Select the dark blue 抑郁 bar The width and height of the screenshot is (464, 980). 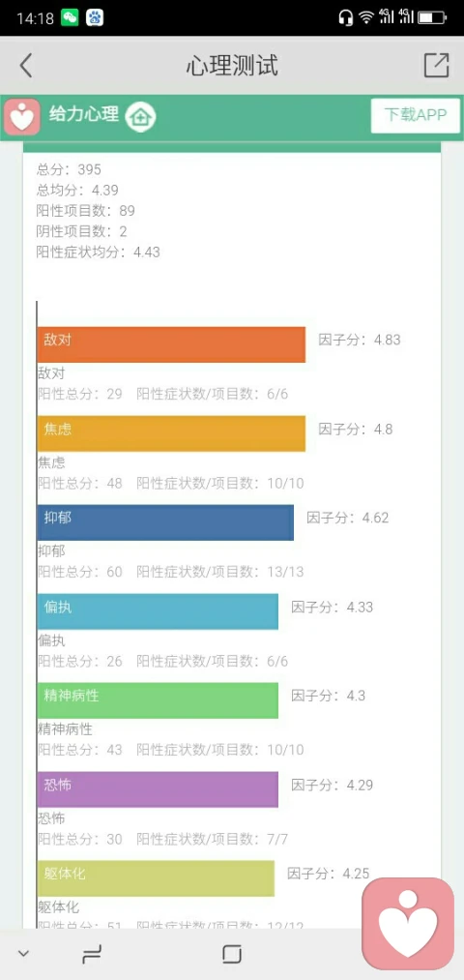[x=165, y=522]
